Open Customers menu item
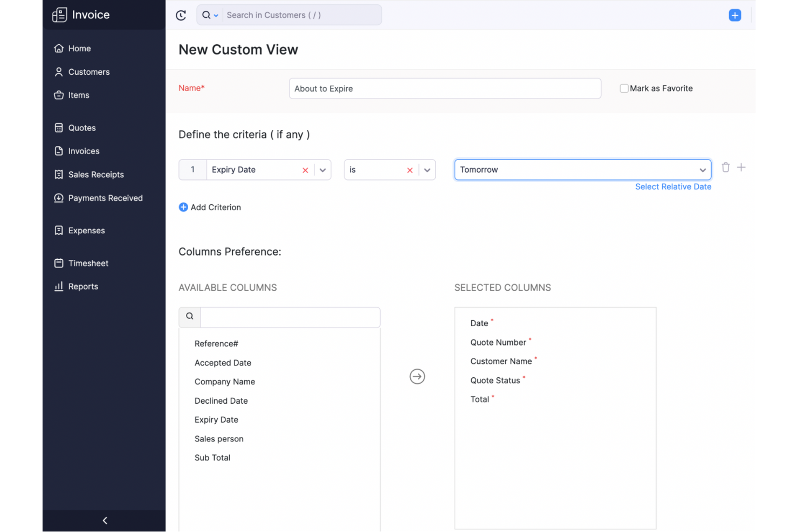This screenshot has width=798, height=532. (x=89, y=72)
